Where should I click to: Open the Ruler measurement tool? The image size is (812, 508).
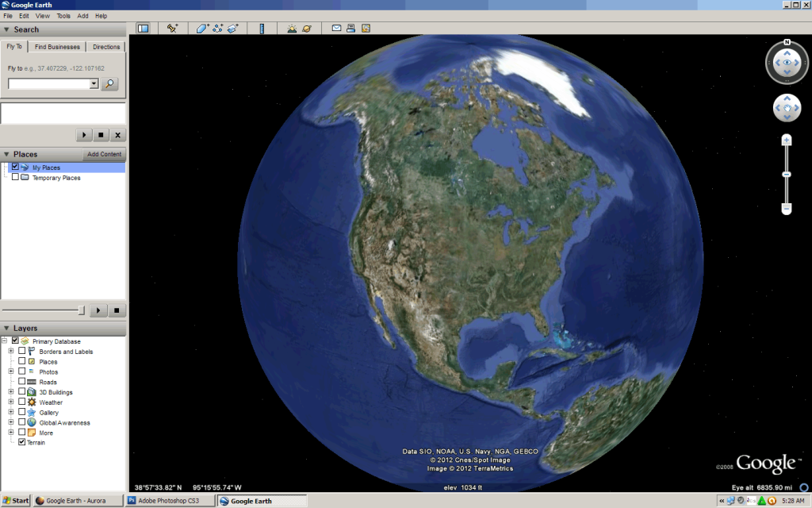(262, 29)
